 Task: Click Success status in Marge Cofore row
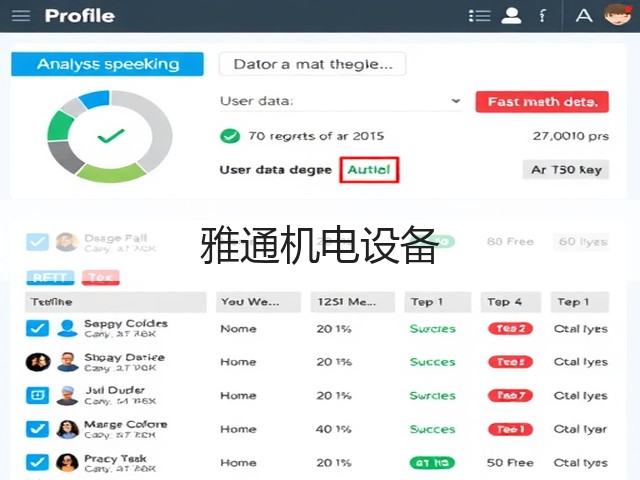pyautogui.click(x=432, y=429)
